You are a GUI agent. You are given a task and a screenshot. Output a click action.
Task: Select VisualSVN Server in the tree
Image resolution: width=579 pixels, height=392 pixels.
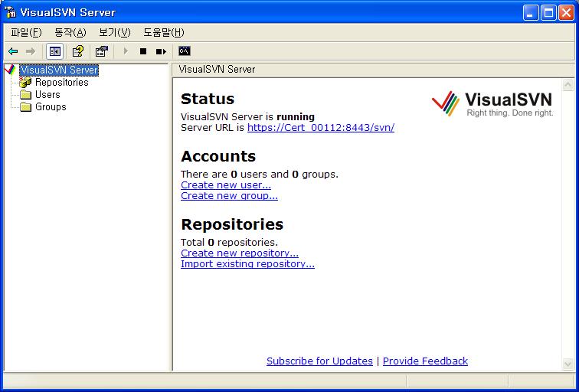[x=59, y=70]
